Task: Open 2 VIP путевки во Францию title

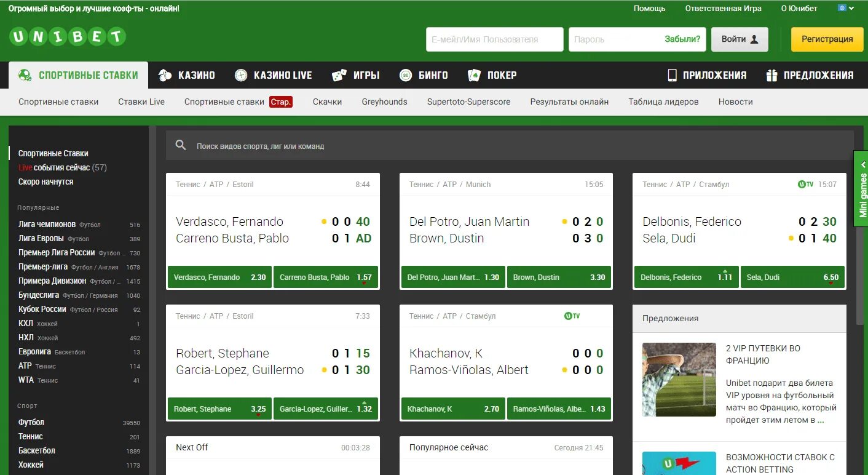Action: tap(763, 354)
